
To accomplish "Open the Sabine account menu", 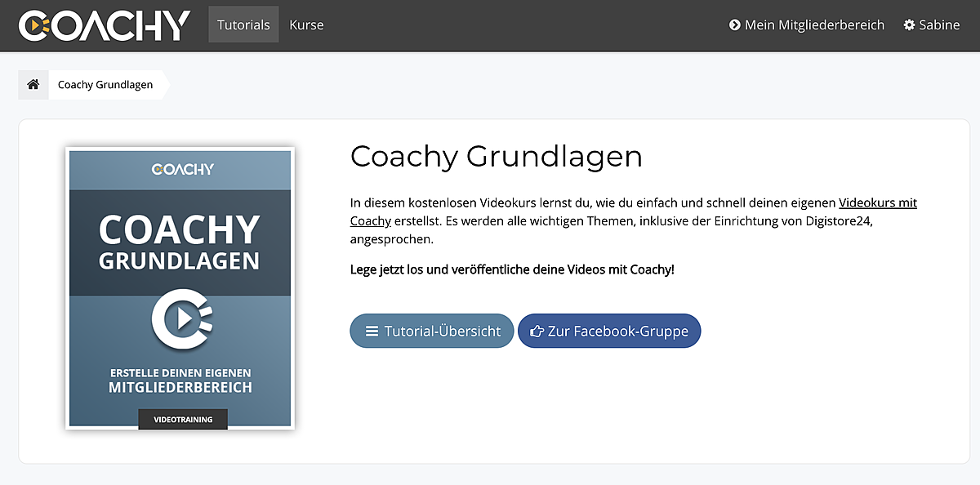I will [931, 25].
